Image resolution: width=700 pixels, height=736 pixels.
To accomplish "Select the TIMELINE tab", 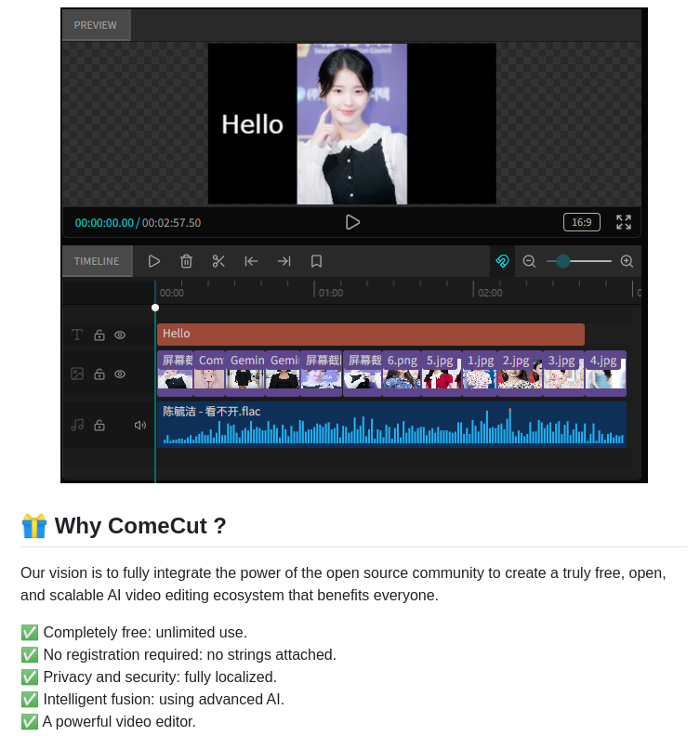I will click(x=97, y=261).
